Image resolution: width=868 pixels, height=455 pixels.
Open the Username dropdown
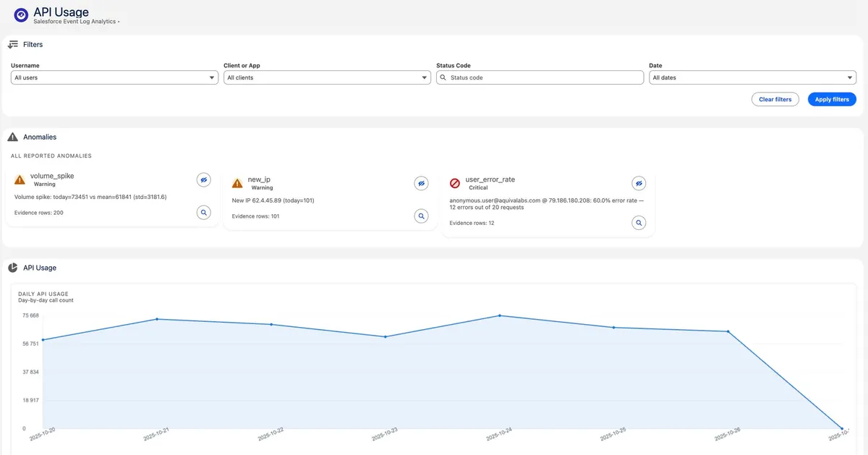click(114, 77)
